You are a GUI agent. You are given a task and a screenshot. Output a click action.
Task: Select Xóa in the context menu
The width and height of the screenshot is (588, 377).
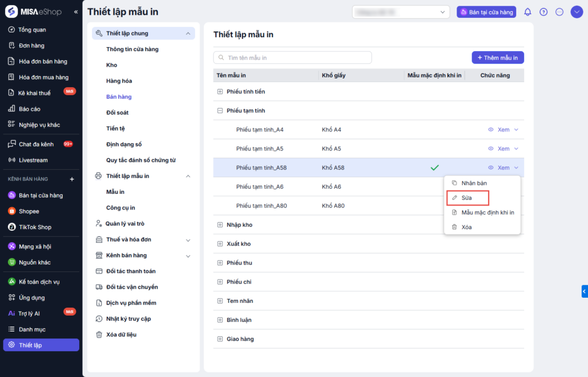coord(466,227)
